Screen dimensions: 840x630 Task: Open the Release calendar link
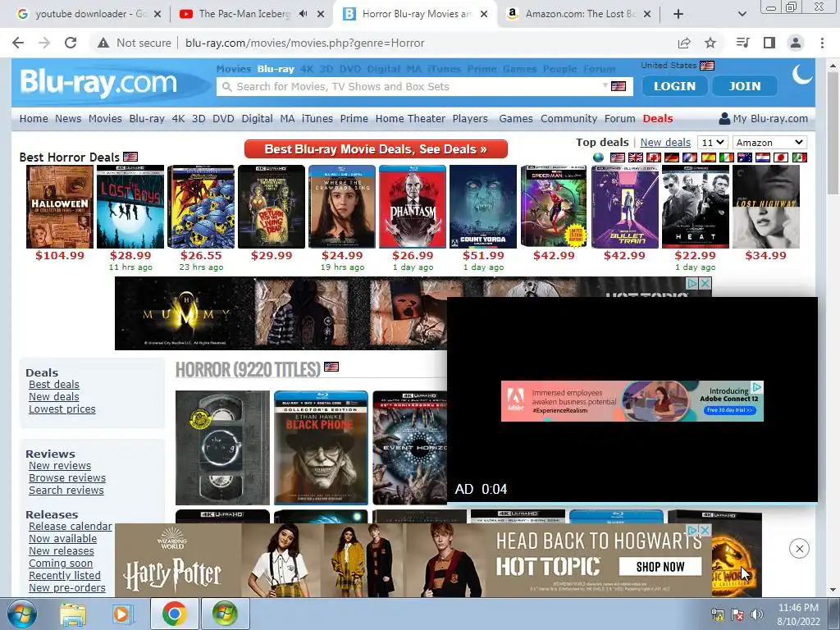point(71,527)
